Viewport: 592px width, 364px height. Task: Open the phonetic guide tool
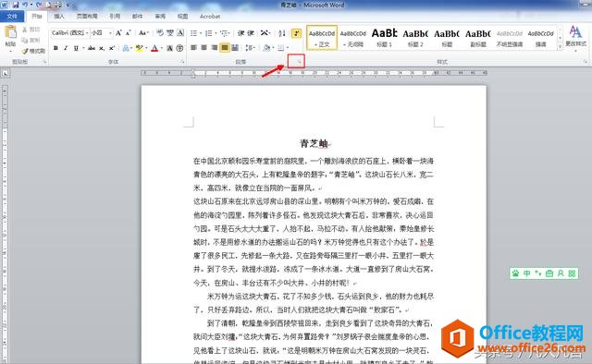pos(170,33)
